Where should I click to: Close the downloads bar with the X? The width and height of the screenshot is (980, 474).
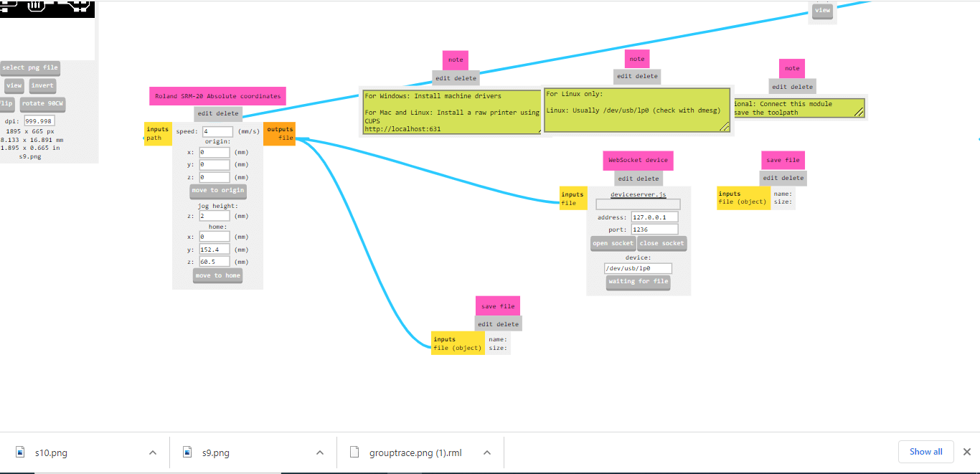point(966,452)
